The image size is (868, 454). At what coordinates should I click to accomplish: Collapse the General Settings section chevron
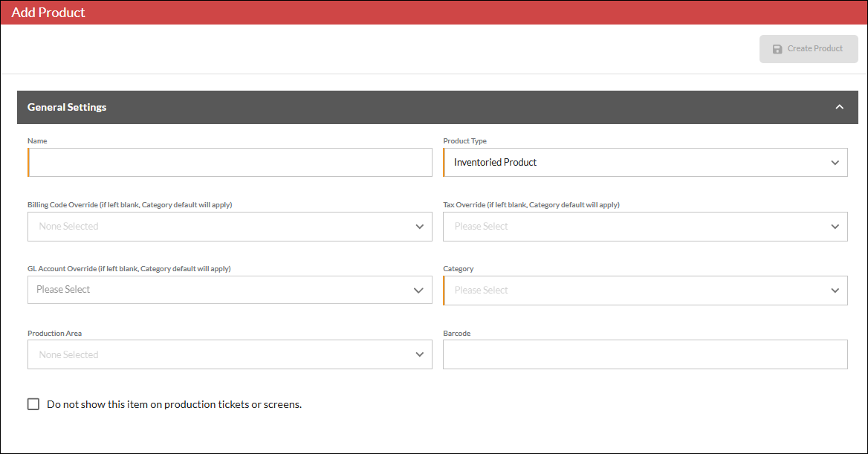point(839,107)
